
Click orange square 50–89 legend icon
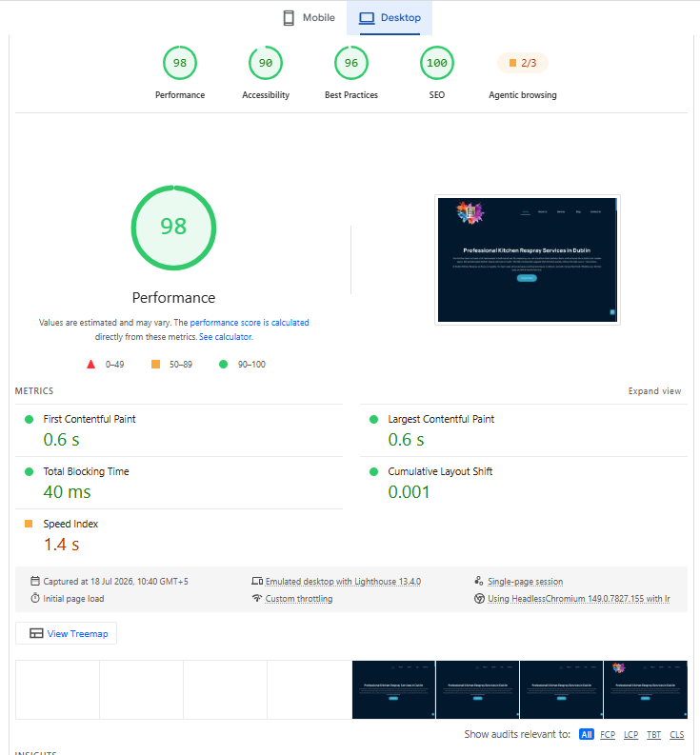(x=155, y=365)
